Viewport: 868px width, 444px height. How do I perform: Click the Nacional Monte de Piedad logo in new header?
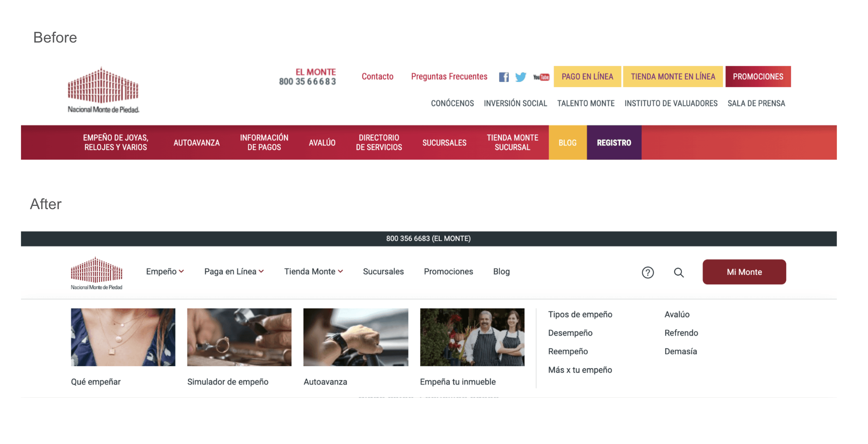click(96, 273)
